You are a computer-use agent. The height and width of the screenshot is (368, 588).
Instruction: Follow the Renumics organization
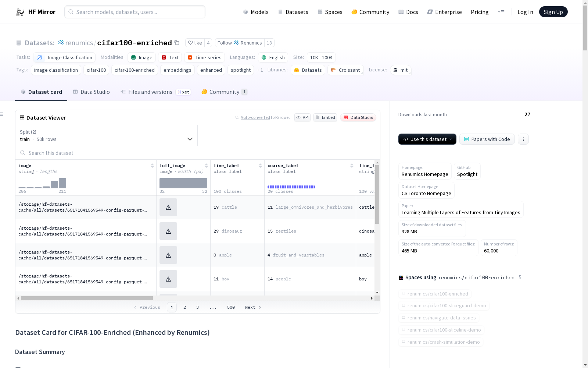coord(240,43)
